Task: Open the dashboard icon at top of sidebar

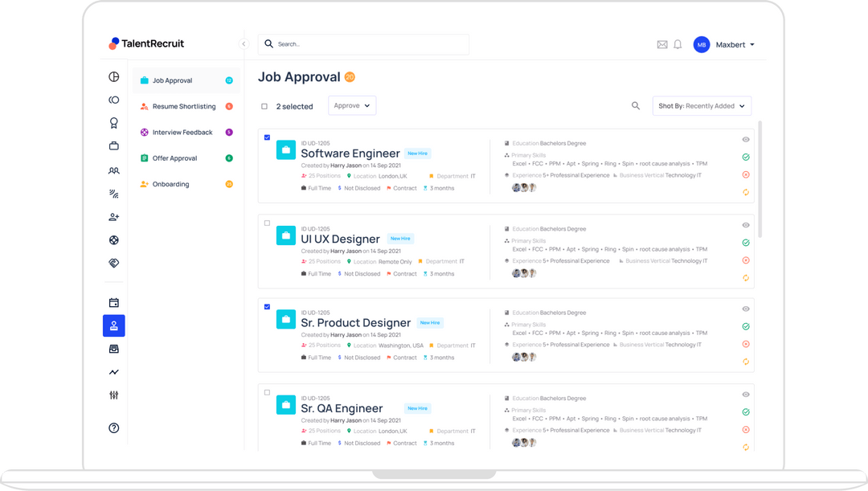Action: [113, 76]
